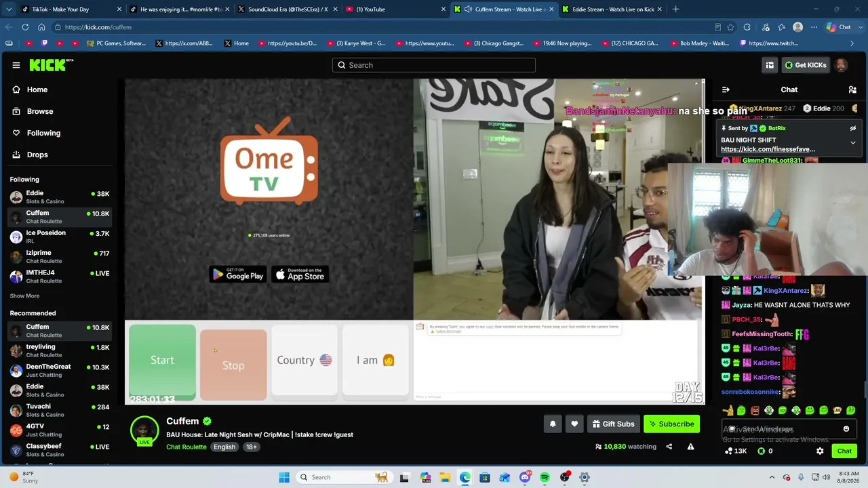
Task: Follow Cuffem with the heart button
Action: pos(574,424)
